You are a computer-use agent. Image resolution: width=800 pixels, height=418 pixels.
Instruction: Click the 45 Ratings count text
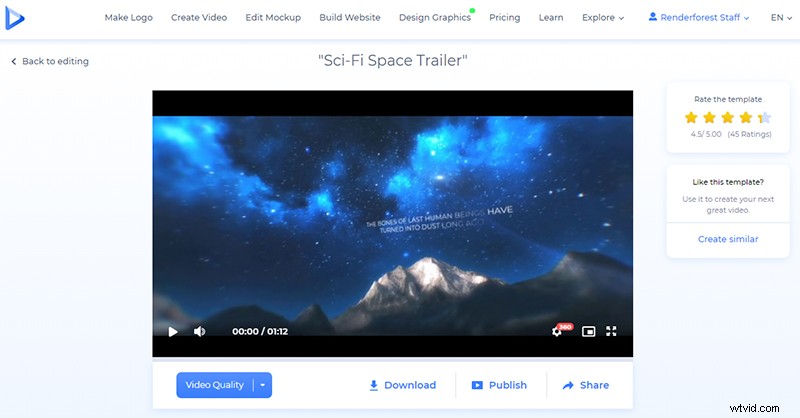[749, 134]
